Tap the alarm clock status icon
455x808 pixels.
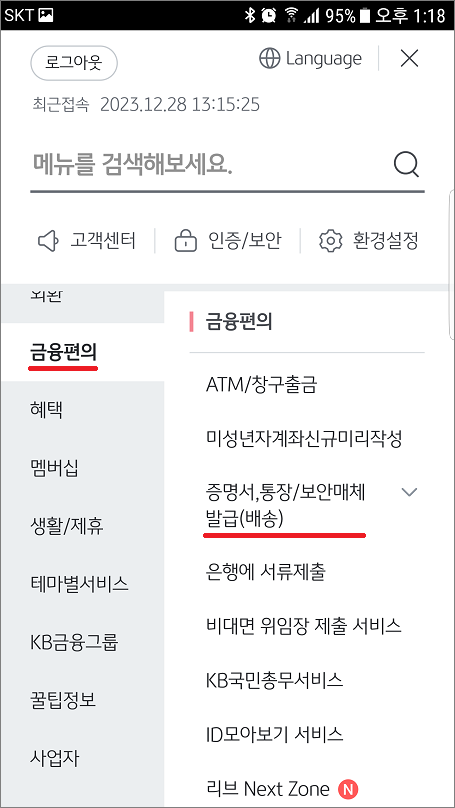pyautogui.click(x=268, y=15)
